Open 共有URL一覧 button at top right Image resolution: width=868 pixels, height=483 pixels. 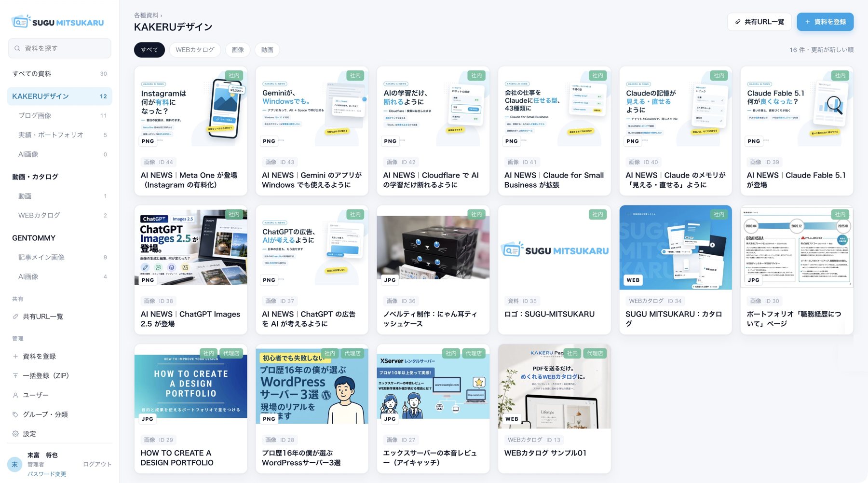(x=759, y=22)
